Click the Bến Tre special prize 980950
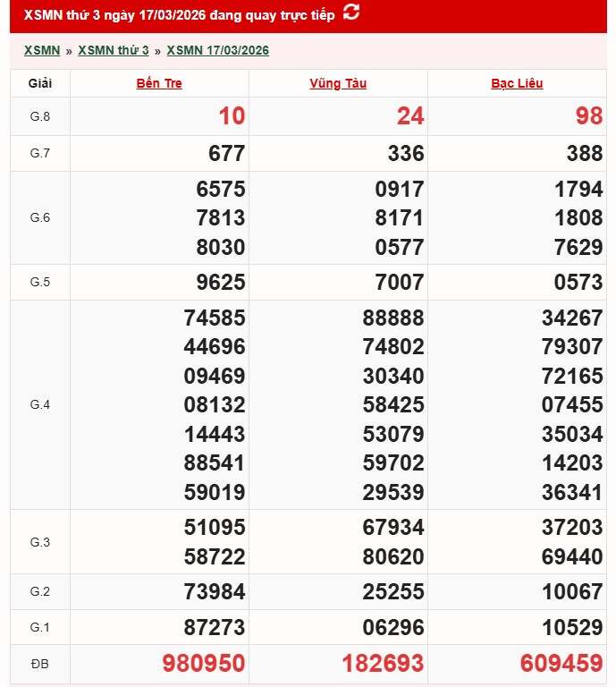 point(203,663)
